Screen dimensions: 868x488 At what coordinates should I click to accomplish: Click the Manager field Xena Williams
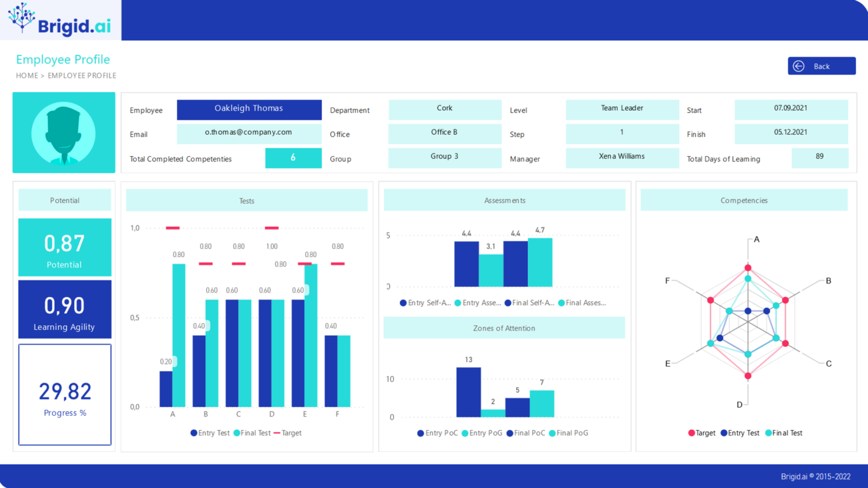[622, 157]
